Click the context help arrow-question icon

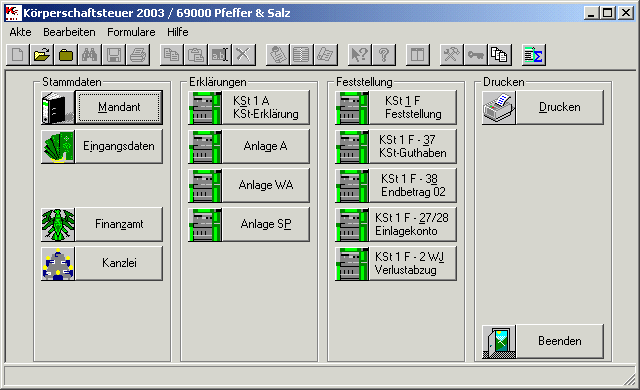coord(360,55)
